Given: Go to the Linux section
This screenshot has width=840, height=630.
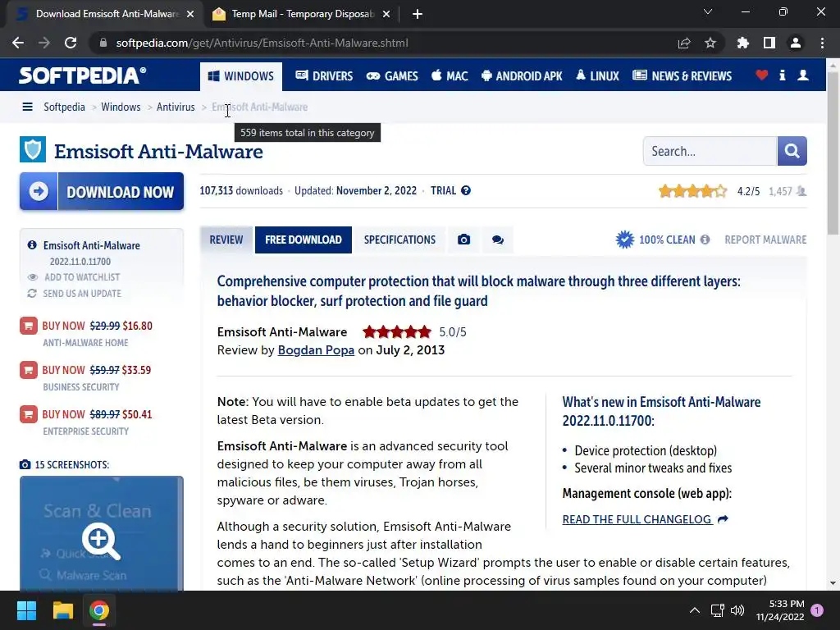Looking at the screenshot, I should point(598,76).
